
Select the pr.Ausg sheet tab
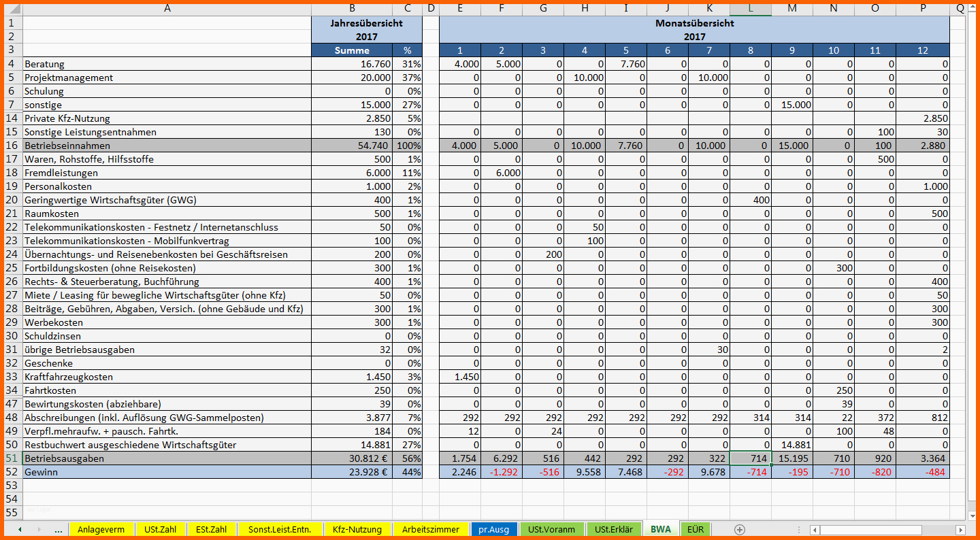pyautogui.click(x=493, y=529)
